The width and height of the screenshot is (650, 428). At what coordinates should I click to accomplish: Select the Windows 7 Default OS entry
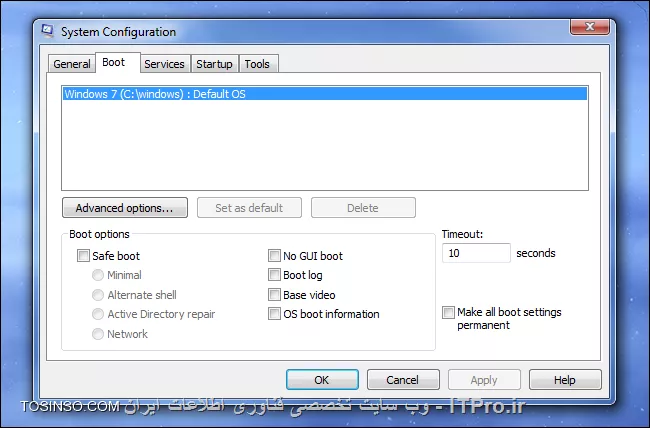[x=325, y=94]
